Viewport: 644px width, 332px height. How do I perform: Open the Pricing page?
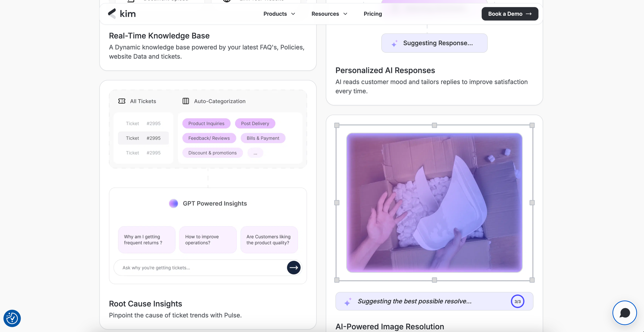(373, 14)
